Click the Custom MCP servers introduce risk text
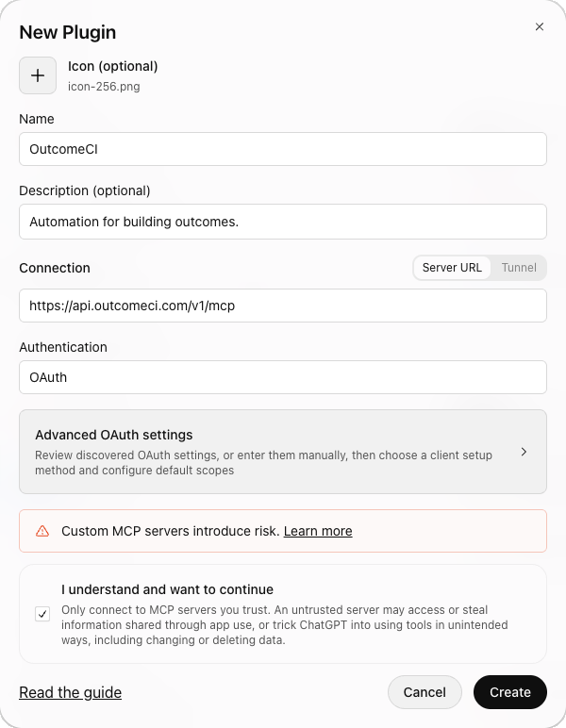566x728 pixels. pyautogui.click(x=171, y=531)
